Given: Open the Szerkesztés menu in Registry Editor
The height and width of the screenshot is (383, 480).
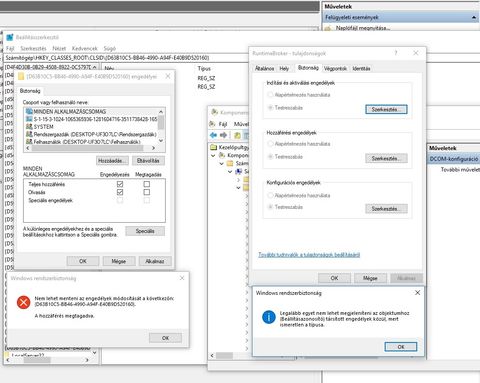Looking at the screenshot, I should (x=33, y=48).
